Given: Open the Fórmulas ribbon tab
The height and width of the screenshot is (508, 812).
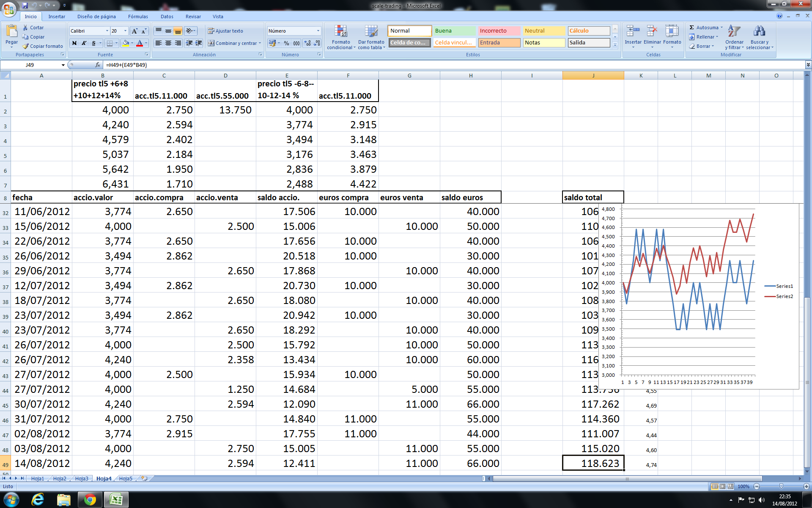Looking at the screenshot, I should point(138,17).
